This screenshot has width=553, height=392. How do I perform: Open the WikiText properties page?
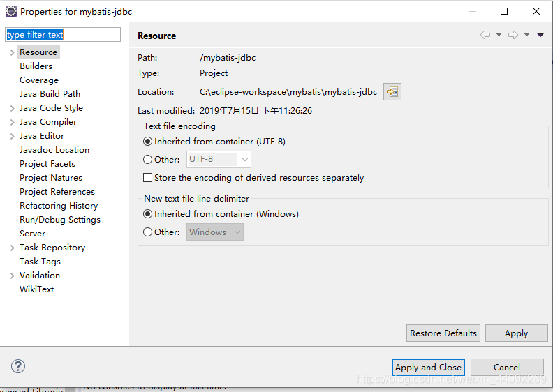click(x=37, y=289)
